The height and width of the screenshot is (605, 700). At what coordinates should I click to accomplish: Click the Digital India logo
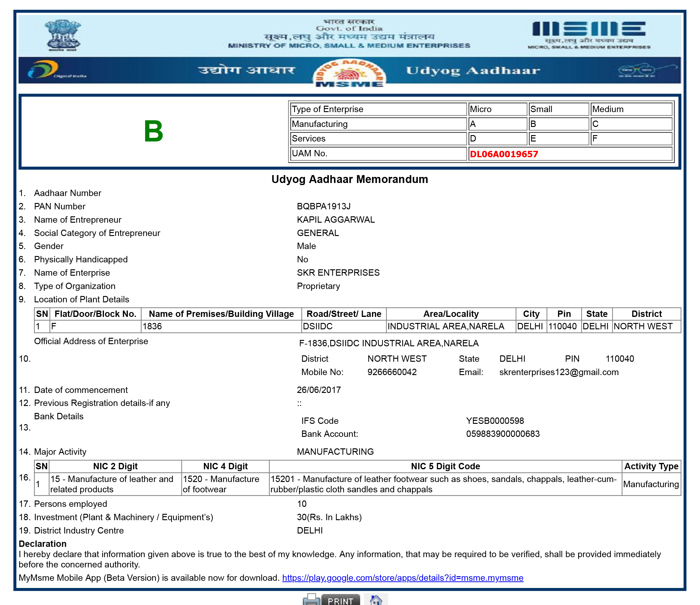pyautogui.click(x=56, y=70)
